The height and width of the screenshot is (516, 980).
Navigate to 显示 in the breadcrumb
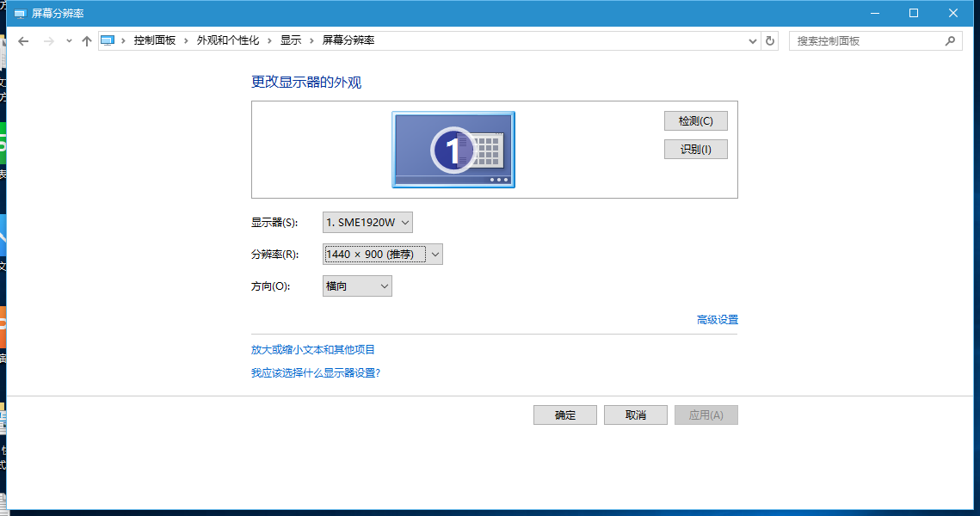pyautogui.click(x=291, y=40)
